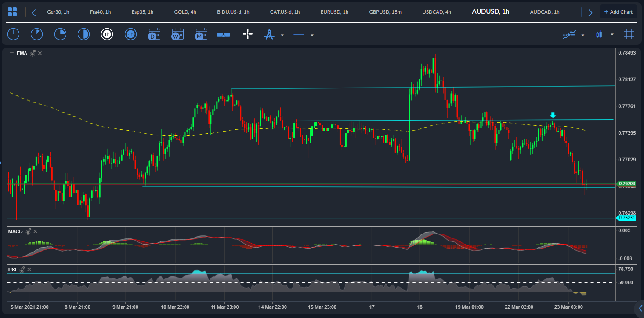Switch to the CAT.US-d, 1h tab
This screenshot has width=644, height=318.
(285, 12)
